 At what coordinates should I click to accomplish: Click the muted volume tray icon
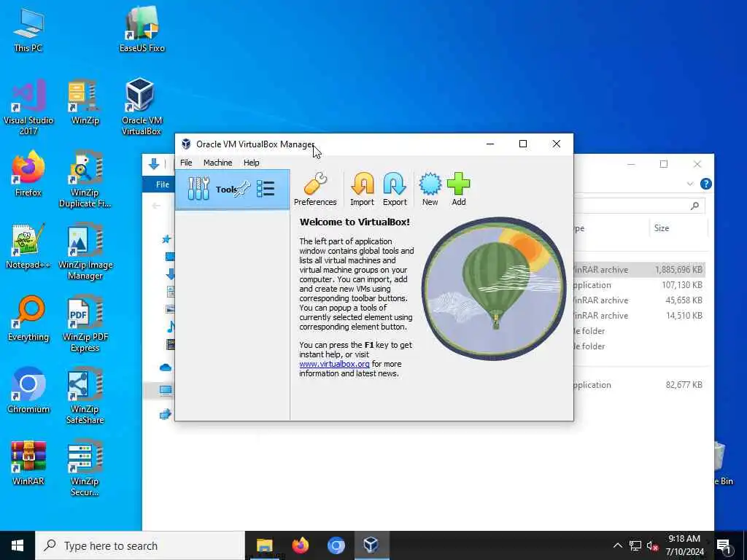[x=652, y=545]
